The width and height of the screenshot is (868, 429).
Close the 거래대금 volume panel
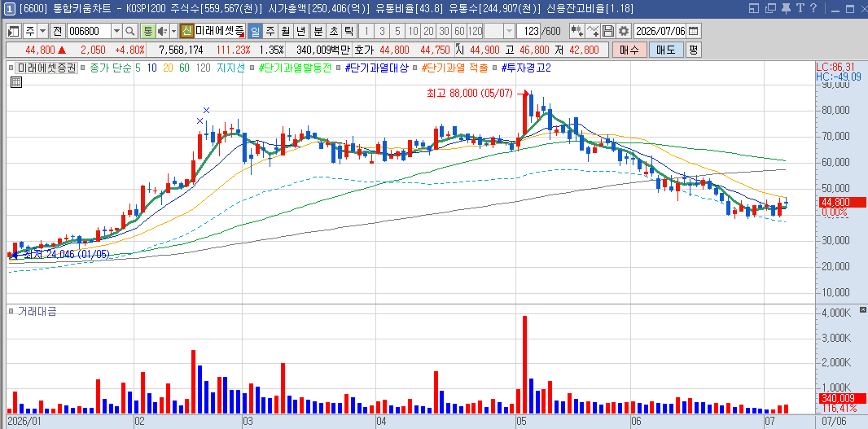(862, 309)
